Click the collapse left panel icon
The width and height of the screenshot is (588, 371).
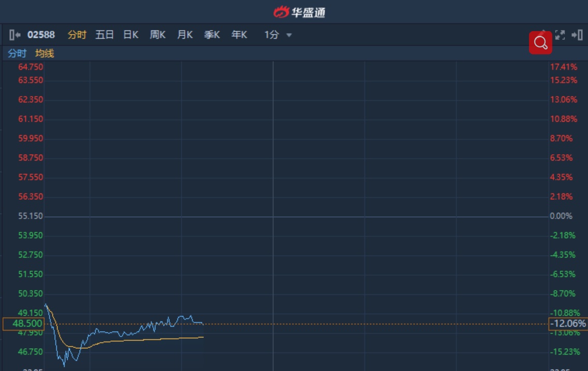click(x=14, y=35)
